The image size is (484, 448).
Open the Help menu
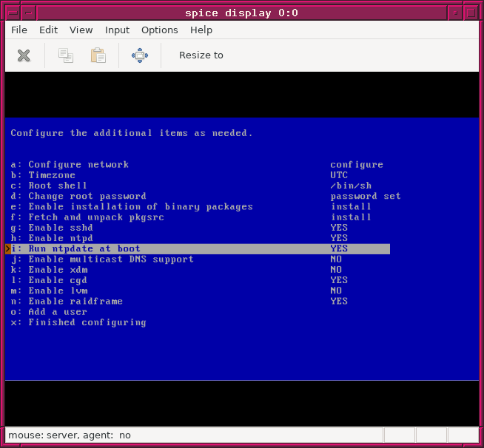[201, 30]
